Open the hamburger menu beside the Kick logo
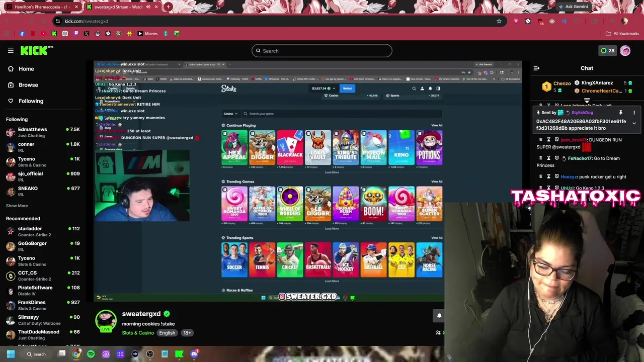 [11, 51]
